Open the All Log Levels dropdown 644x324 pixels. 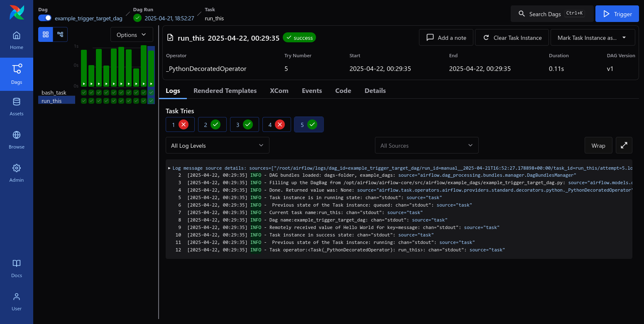coord(217,146)
